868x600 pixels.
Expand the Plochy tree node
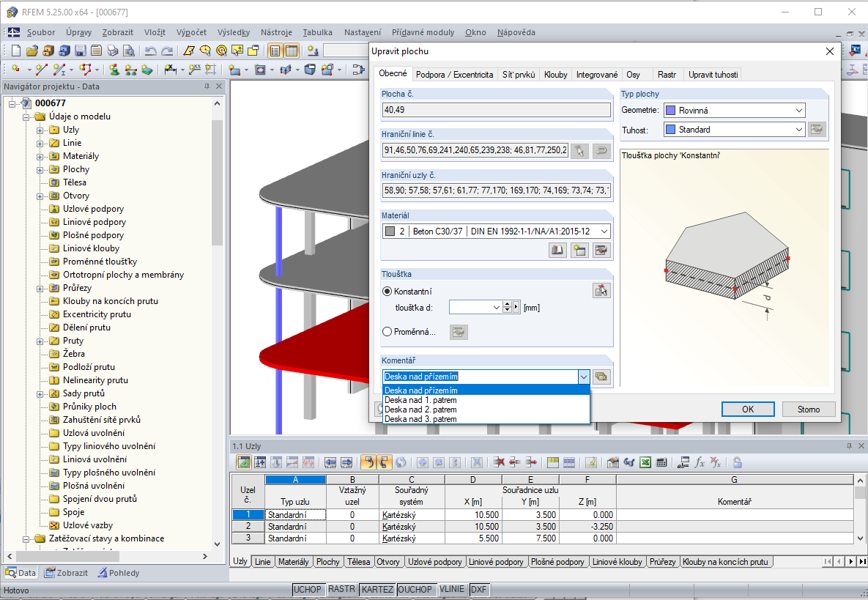[41, 169]
